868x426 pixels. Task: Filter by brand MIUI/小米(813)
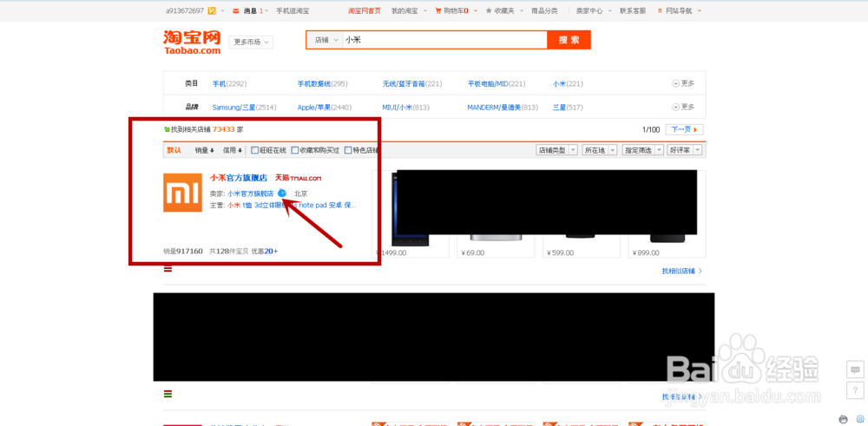405,107
